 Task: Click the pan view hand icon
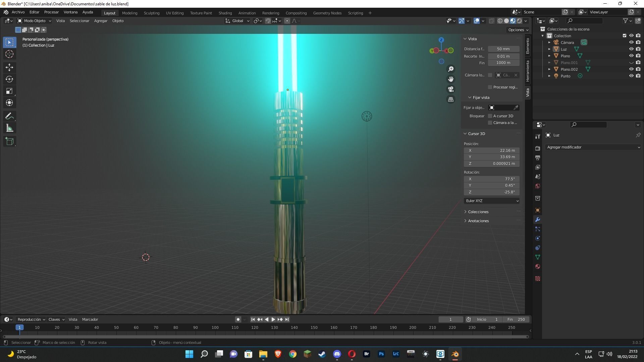(x=451, y=79)
